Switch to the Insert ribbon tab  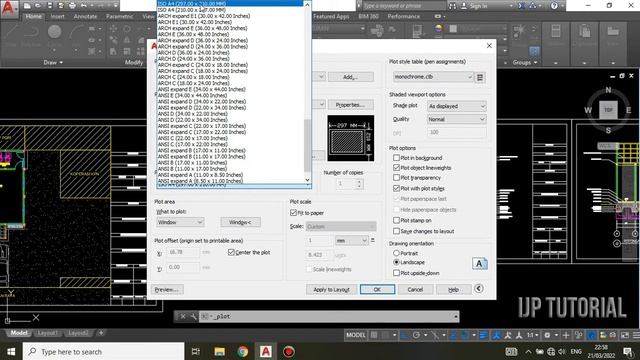coord(58,16)
